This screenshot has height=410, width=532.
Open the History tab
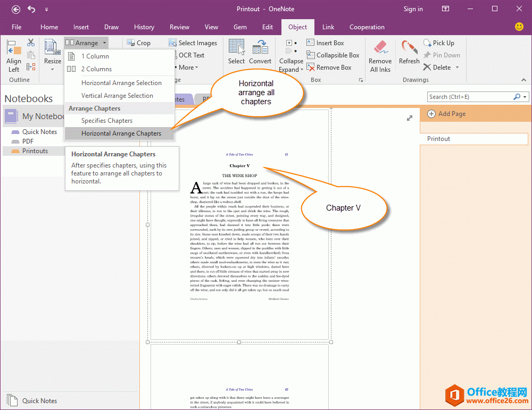(144, 27)
